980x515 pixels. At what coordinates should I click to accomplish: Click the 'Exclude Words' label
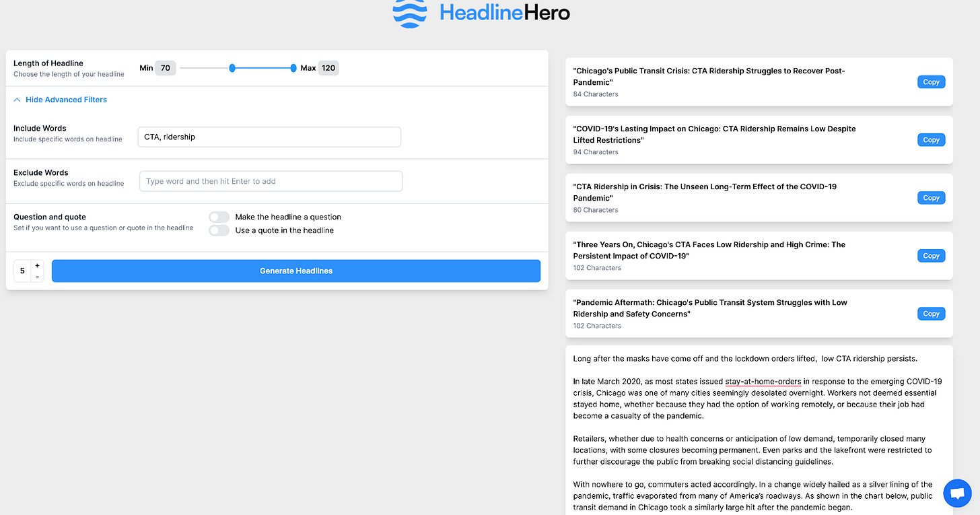pos(41,172)
